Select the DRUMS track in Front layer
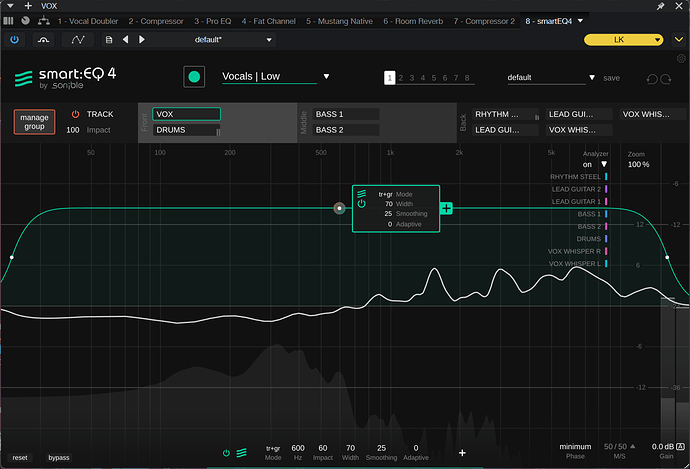 (187, 130)
